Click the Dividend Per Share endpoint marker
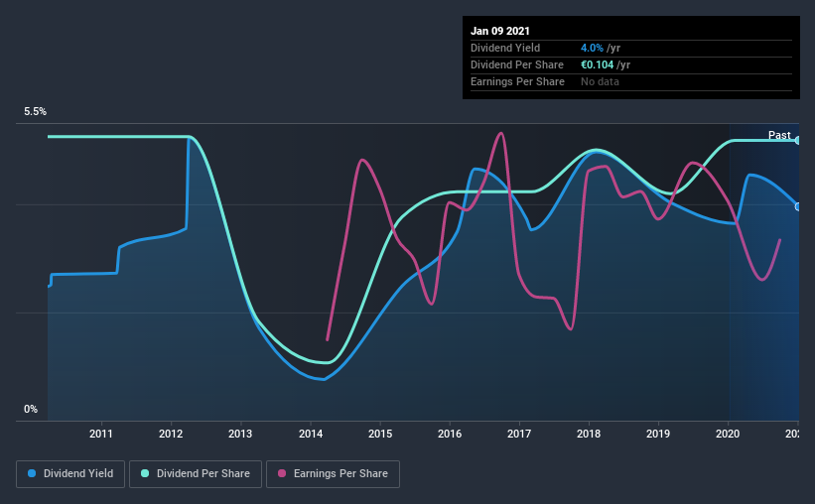The image size is (815, 504). (x=798, y=140)
